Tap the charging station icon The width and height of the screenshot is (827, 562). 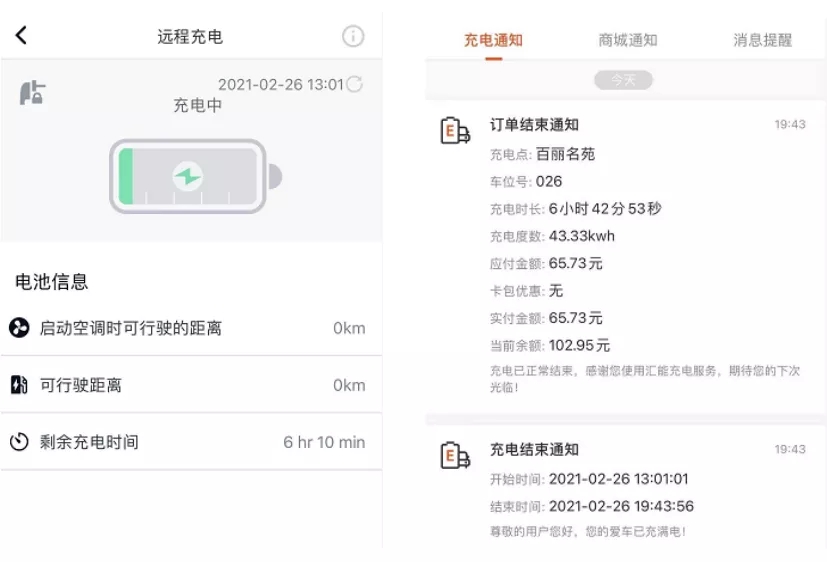[x=32, y=93]
